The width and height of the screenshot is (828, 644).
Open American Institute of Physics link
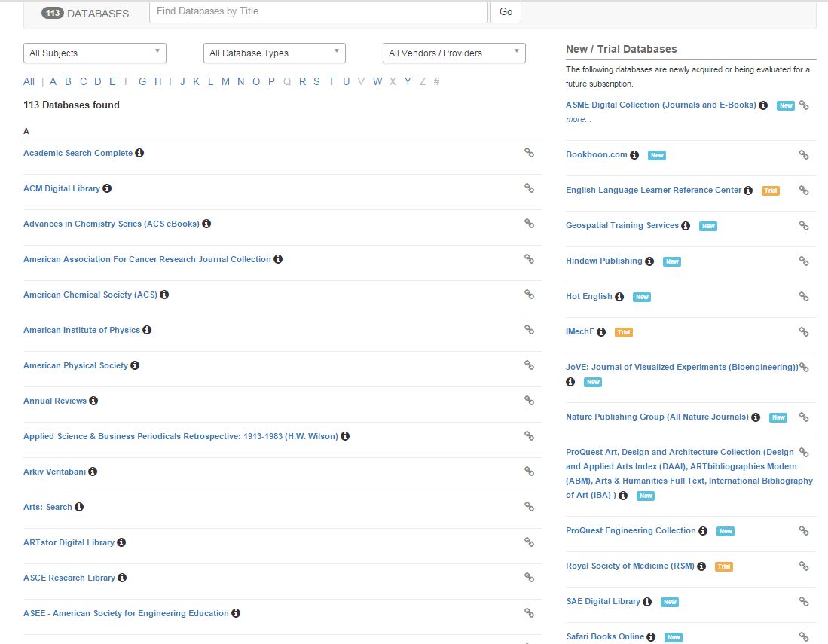[81, 329]
